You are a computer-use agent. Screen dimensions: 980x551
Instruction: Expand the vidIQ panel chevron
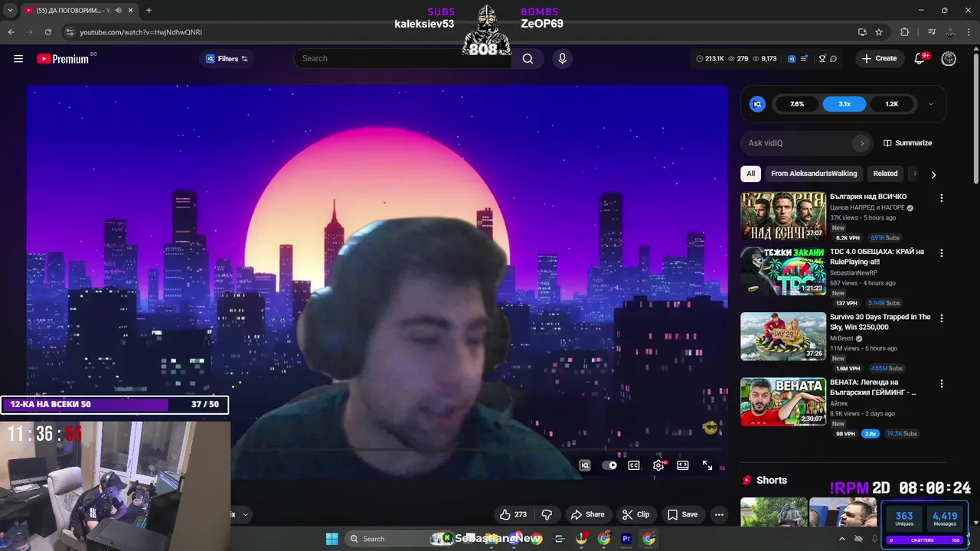[931, 104]
